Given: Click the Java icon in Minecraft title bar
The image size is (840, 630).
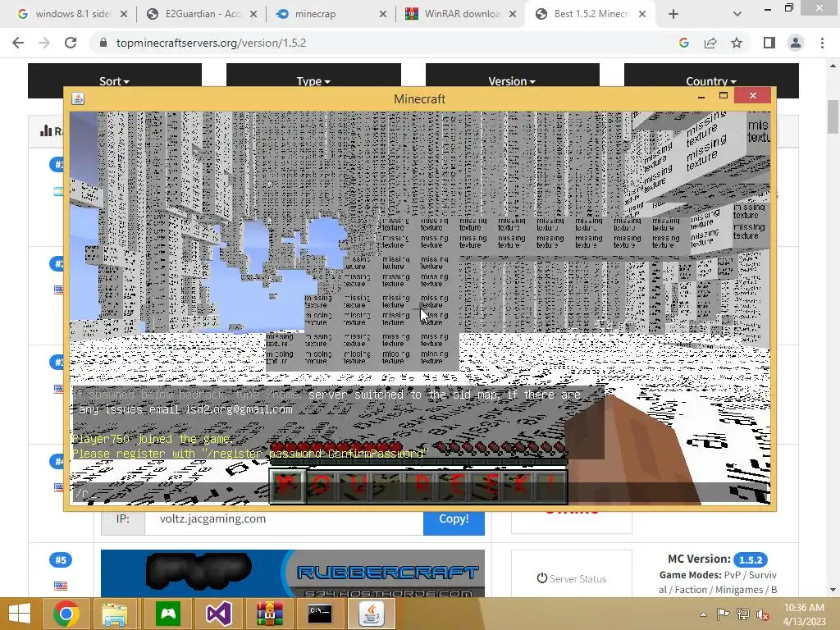Looking at the screenshot, I should [78, 98].
